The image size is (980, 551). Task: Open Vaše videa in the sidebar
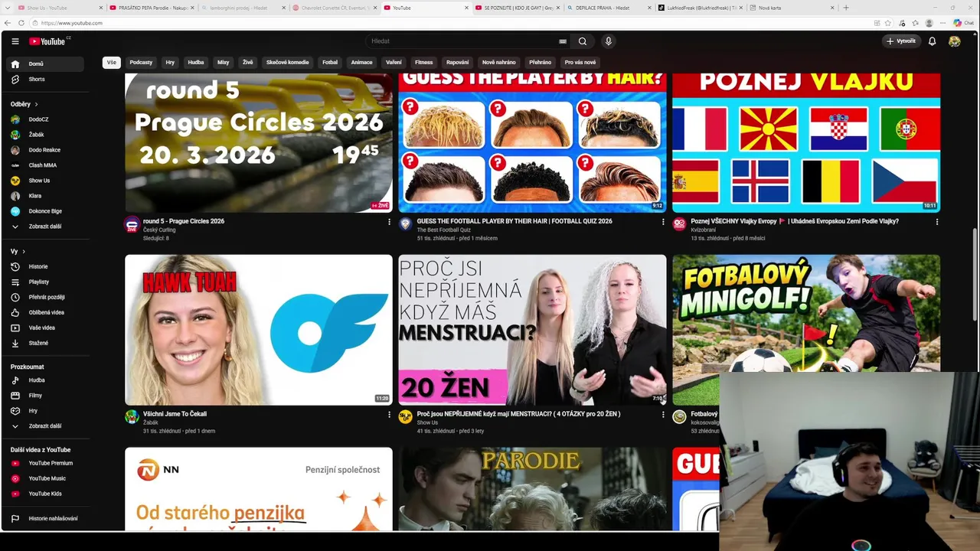tap(46, 328)
